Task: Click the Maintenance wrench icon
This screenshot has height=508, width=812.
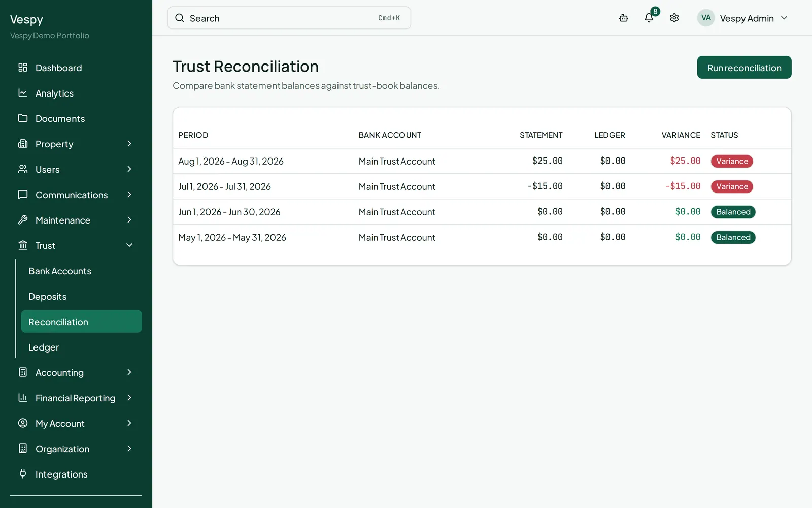Action: (23, 220)
